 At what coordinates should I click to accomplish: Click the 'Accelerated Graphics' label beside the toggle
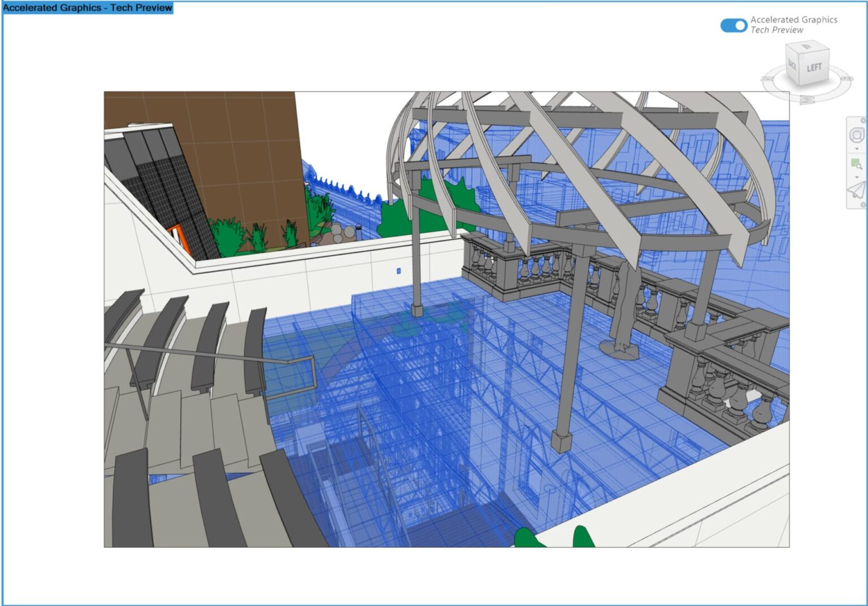(793, 19)
